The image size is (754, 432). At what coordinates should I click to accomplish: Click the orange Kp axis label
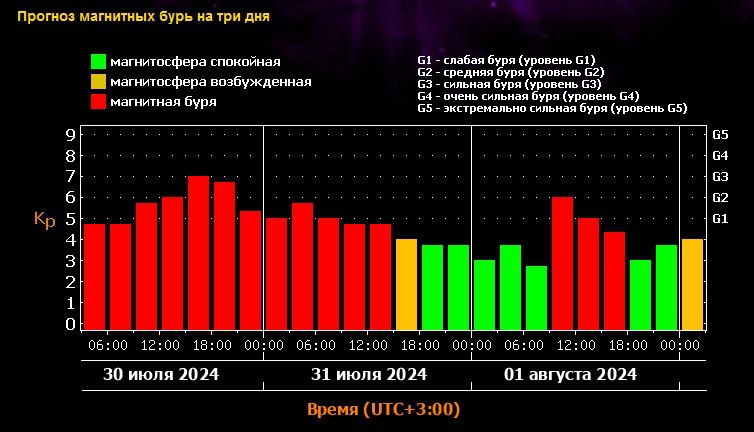point(45,220)
